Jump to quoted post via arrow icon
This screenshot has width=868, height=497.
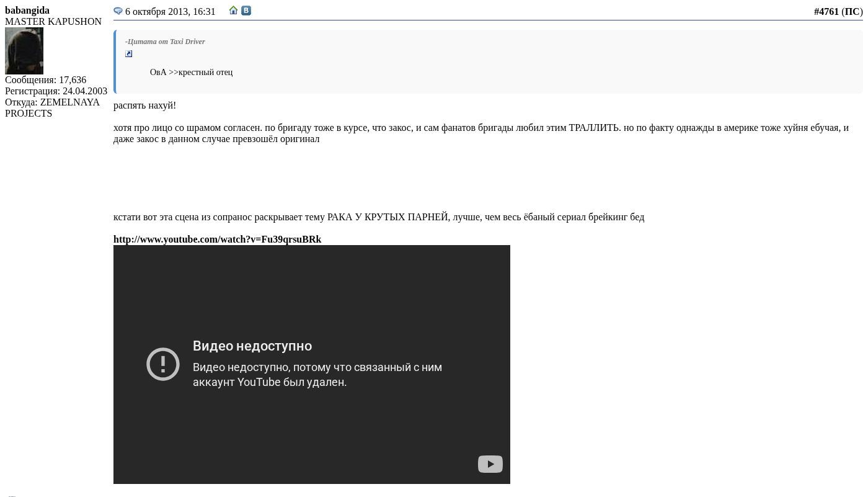click(129, 54)
